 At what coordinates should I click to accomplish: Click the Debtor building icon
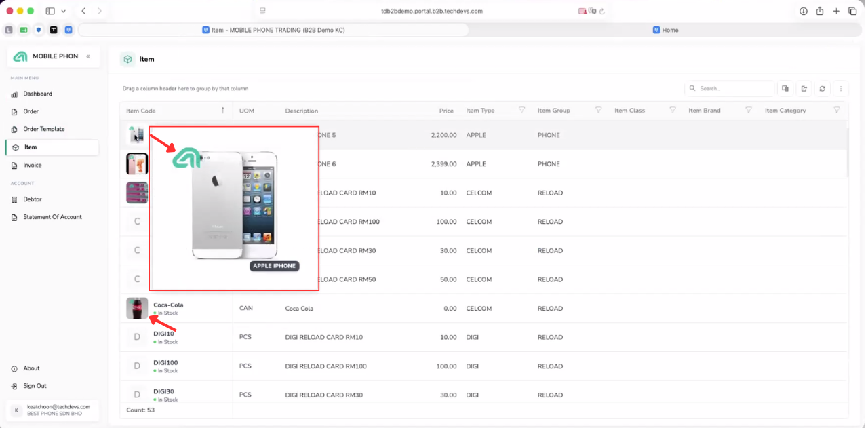pyautogui.click(x=15, y=199)
